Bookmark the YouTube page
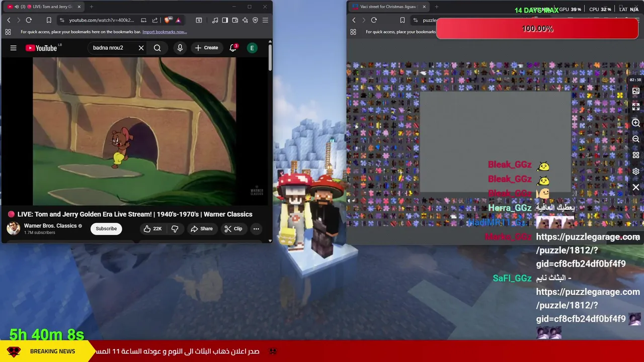The image size is (644, 362). pyautogui.click(x=49, y=20)
